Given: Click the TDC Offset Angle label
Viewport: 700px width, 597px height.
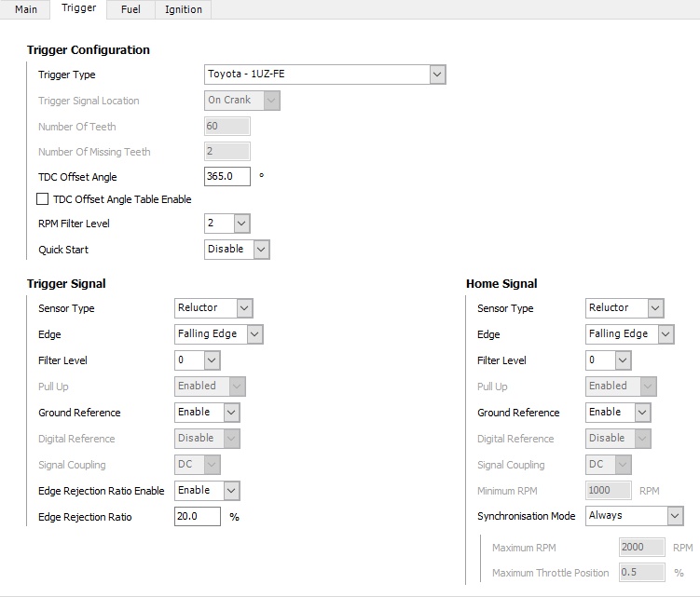Looking at the screenshot, I should point(77,177).
